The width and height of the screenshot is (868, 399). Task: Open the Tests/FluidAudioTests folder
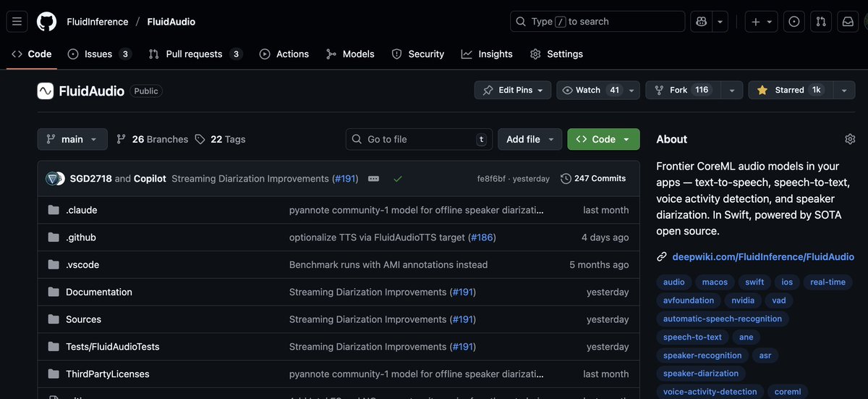coord(113,347)
